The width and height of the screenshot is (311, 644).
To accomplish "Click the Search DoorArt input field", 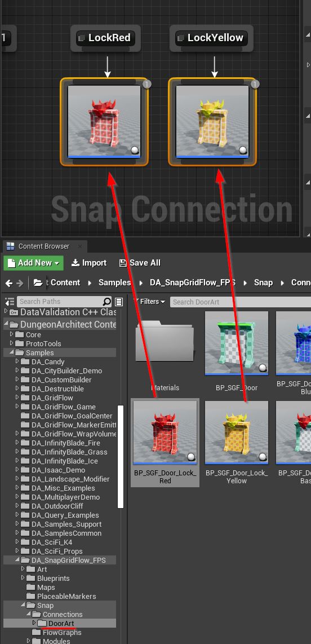I will click(241, 302).
